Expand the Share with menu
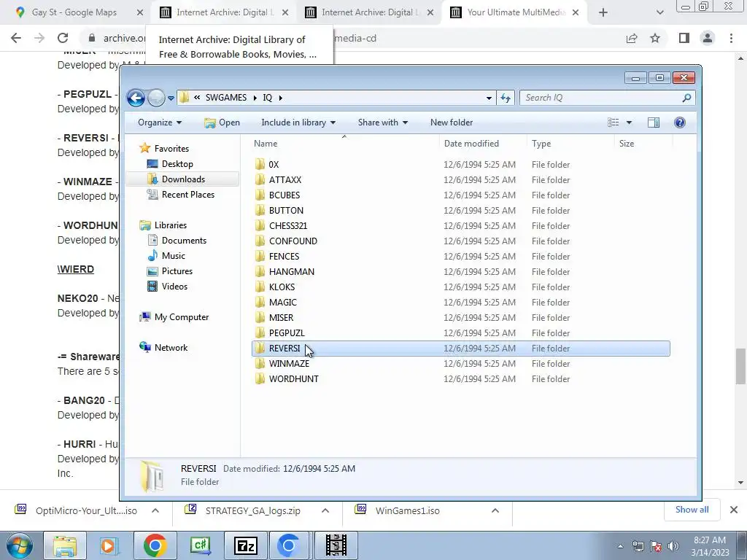Image resolution: width=747 pixels, height=560 pixels. [x=382, y=122]
